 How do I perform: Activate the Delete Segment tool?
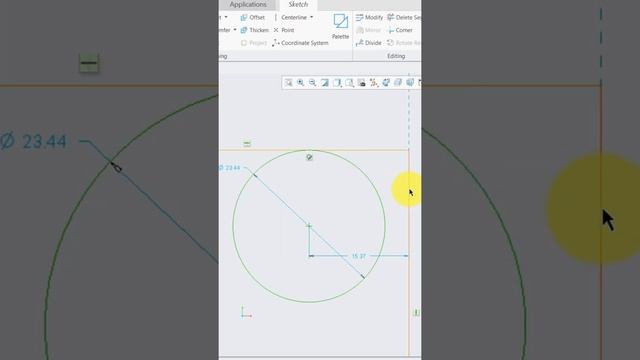point(404,18)
